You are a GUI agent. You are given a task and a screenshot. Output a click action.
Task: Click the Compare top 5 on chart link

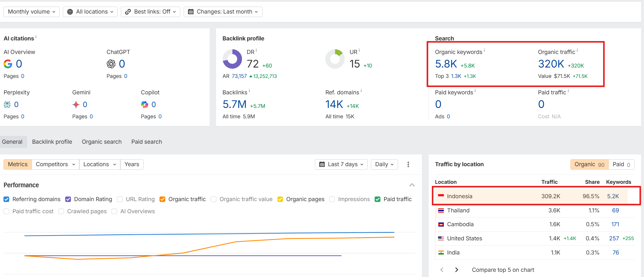503,269
